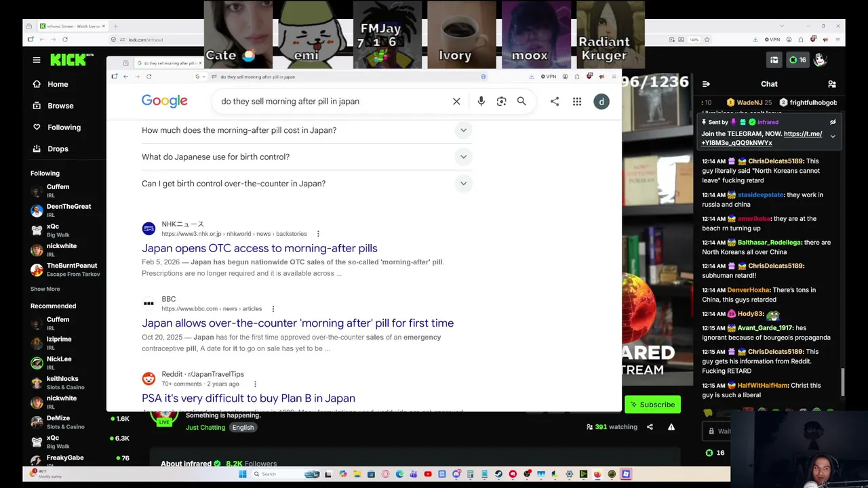
Task: Collapse the chat panel with arrow icon
Action: coord(706,84)
